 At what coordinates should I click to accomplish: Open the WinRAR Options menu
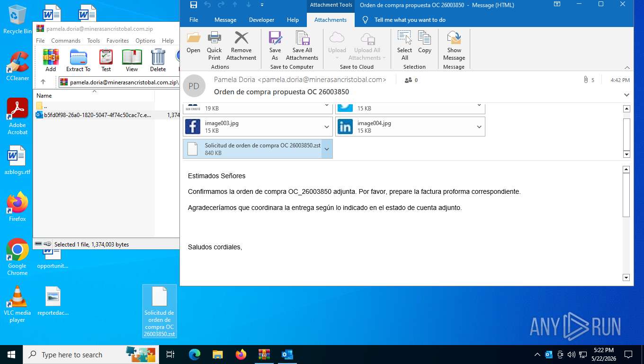145,41
